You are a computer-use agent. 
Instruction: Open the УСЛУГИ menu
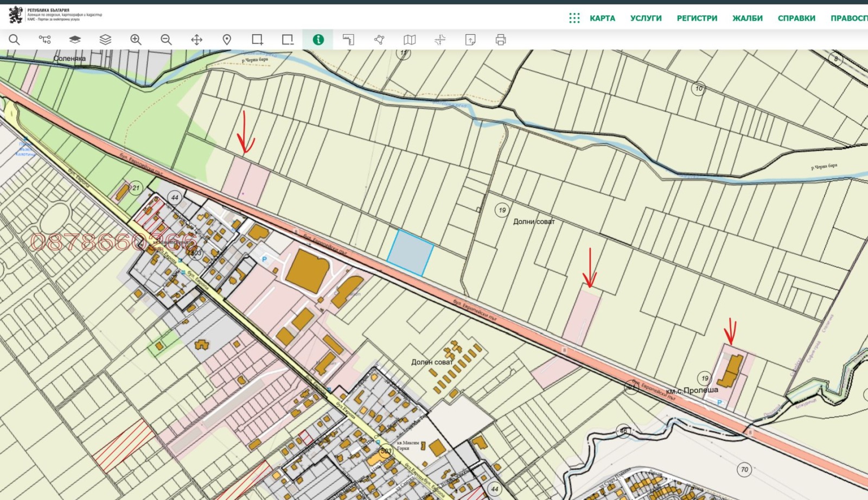pyautogui.click(x=646, y=18)
